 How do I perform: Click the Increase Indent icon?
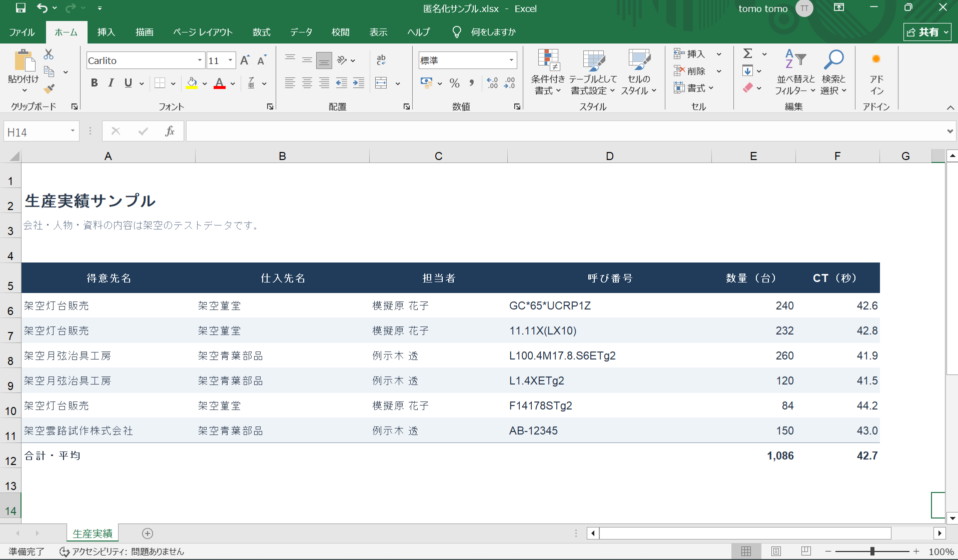coord(359,83)
